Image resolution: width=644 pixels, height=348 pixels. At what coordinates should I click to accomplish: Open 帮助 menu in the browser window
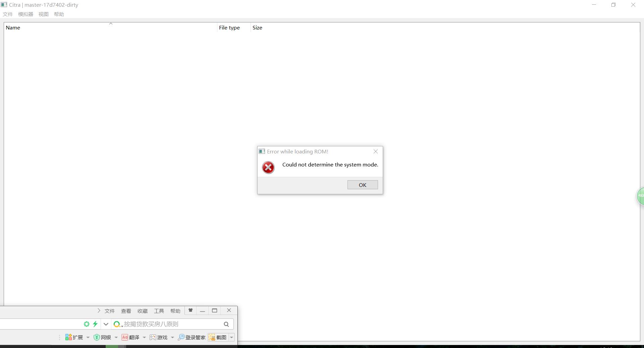click(175, 311)
